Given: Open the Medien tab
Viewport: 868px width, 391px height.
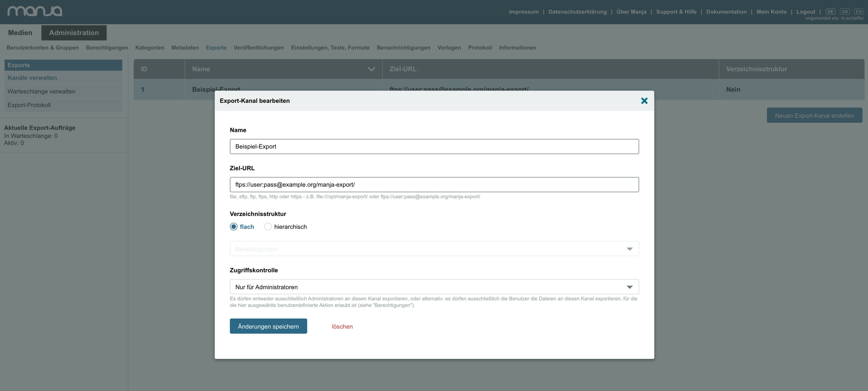Looking at the screenshot, I should click(x=20, y=33).
